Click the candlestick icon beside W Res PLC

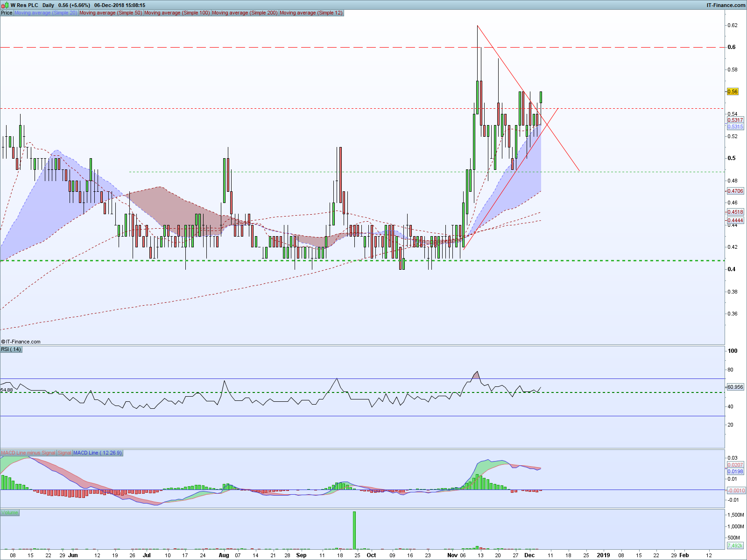[5, 5]
